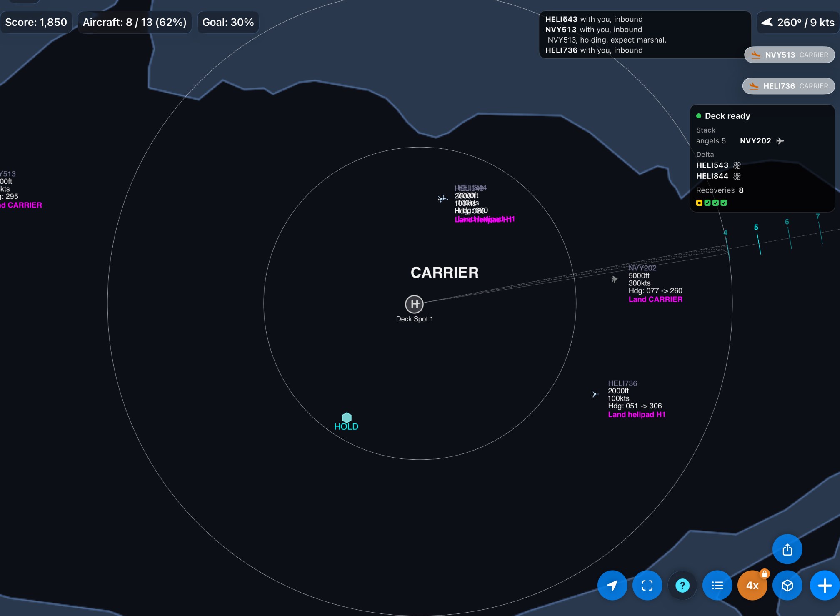840x616 pixels.
Task: Click the HOLD waypoint hexagon
Action: tap(347, 418)
